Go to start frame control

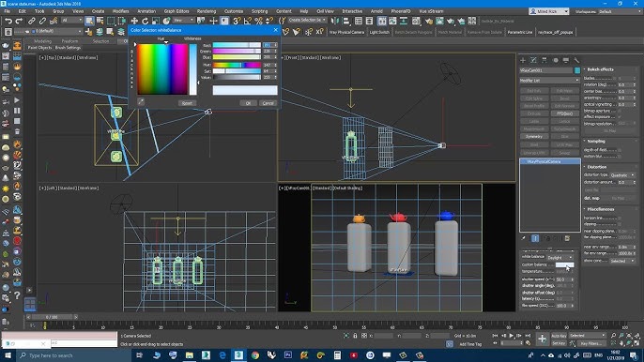496,336
